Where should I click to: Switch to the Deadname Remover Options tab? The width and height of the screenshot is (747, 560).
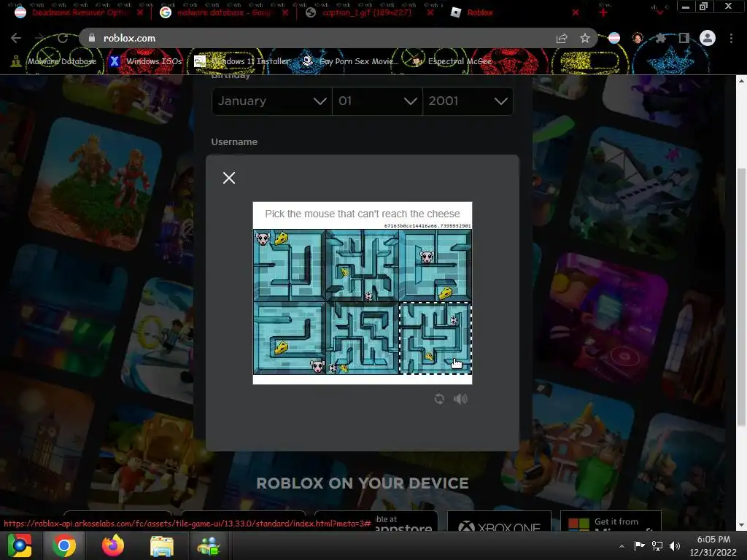pos(80,12)
